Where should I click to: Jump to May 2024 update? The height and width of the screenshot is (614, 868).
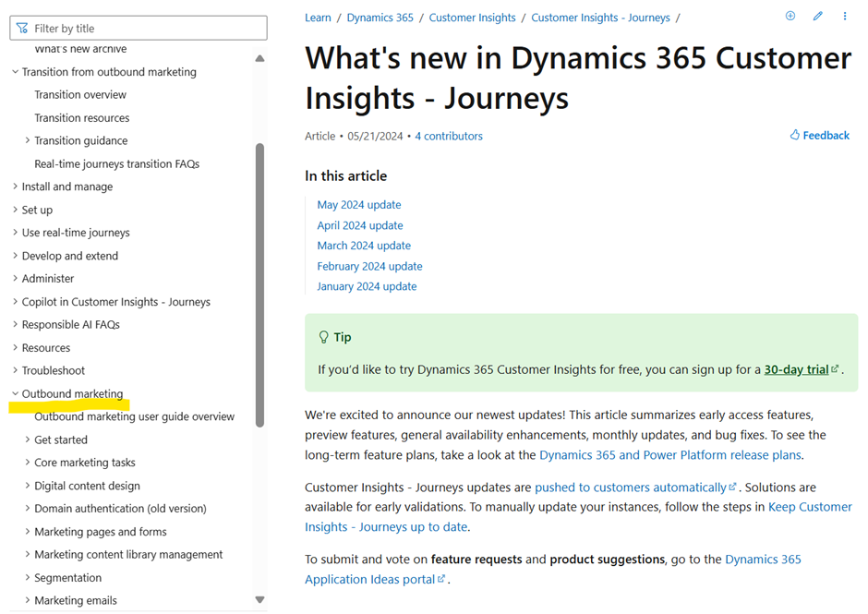tap(359, 205)
